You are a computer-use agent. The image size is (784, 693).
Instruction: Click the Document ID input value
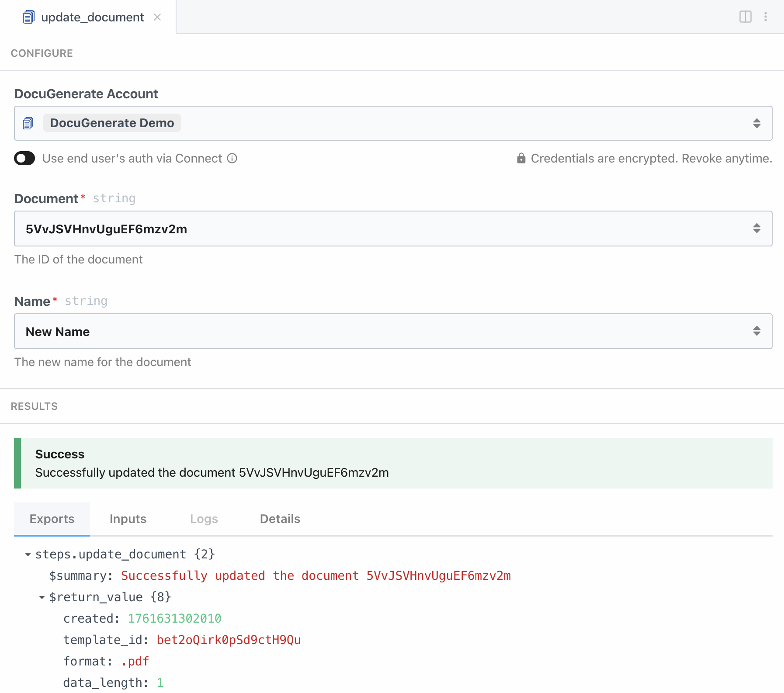click(x=106, y=229)
